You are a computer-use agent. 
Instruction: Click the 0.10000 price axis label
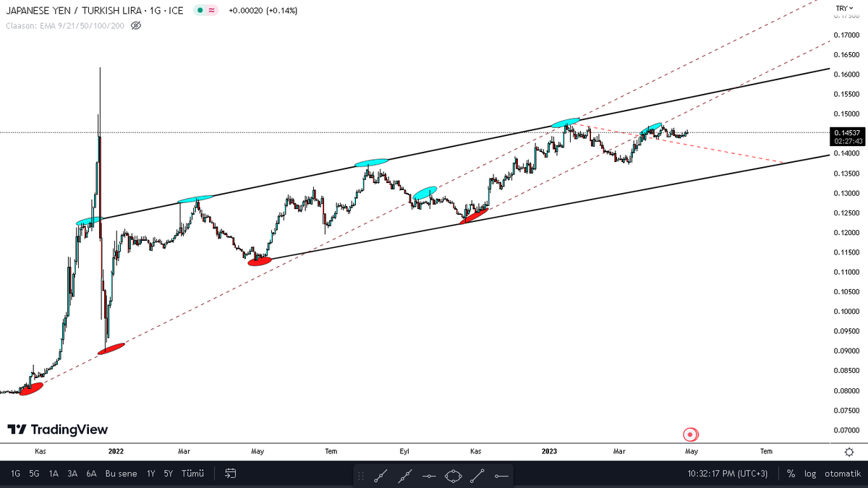point(846,312)
